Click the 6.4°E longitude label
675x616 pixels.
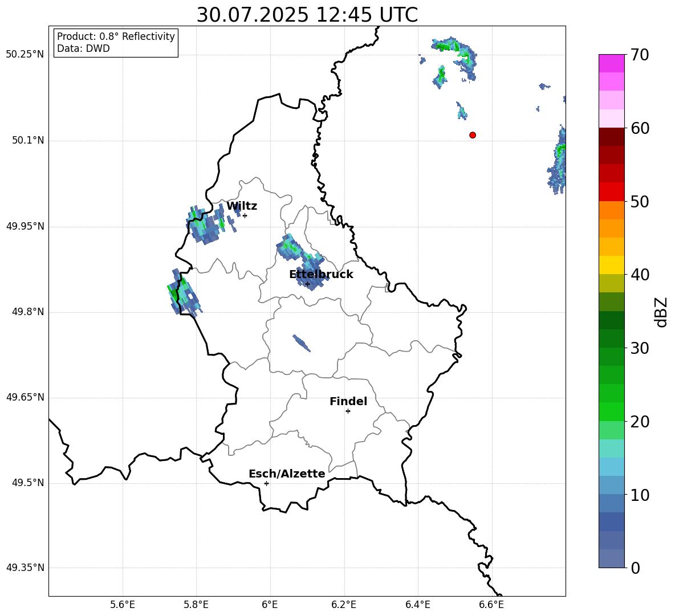point(417,605)
